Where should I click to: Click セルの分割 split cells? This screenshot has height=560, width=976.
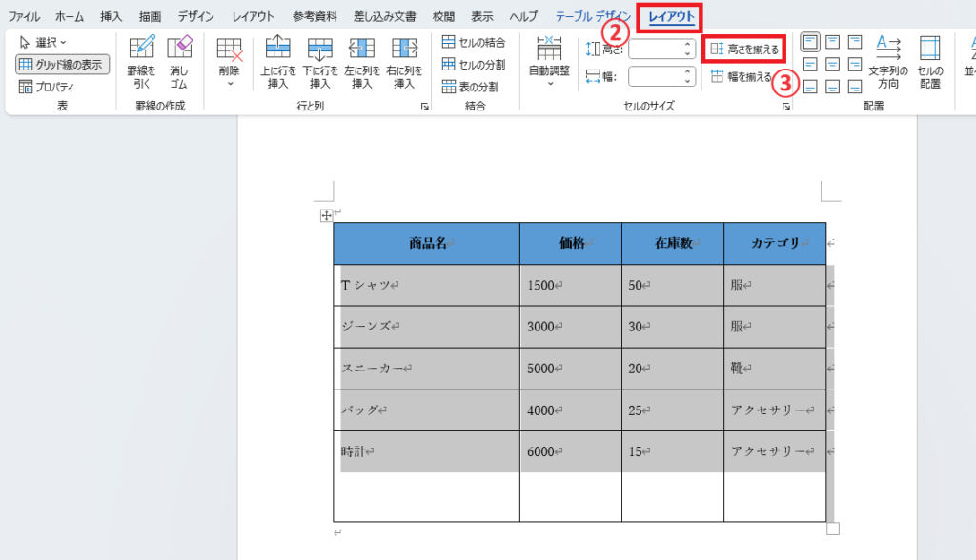(x=474, y=64)
